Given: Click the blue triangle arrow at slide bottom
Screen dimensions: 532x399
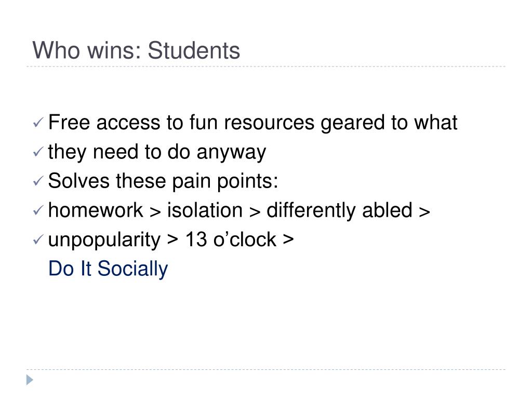Looking at the screenshot, I should point(30,380).
